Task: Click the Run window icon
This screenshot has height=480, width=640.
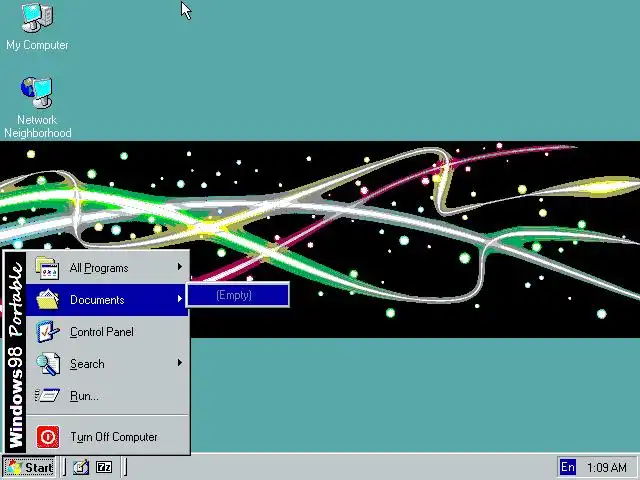Action: click(x=47, y=395)
